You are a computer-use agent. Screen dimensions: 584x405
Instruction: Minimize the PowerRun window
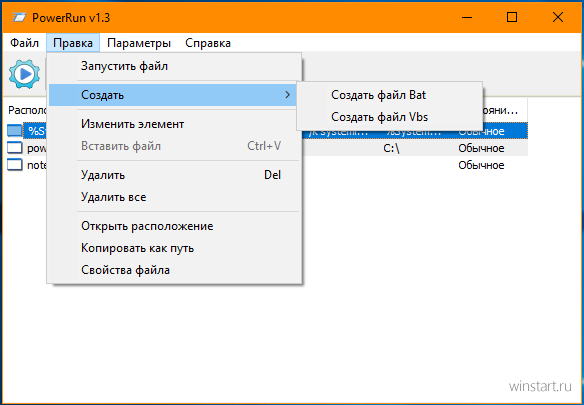[x=467, y=17]
